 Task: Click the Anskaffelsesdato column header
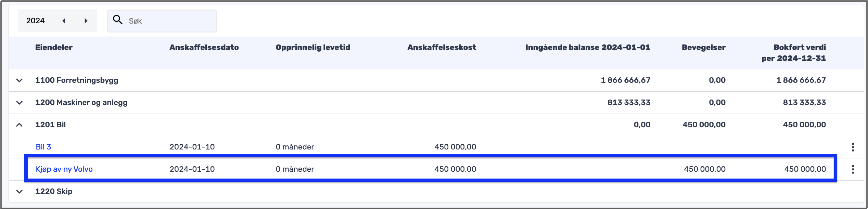tap(204, 48)
